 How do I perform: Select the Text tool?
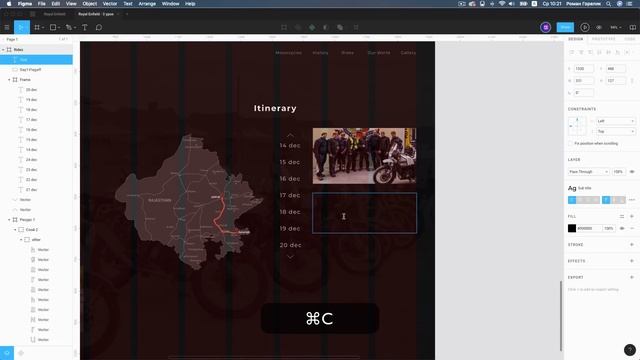(x=84, y=27)
